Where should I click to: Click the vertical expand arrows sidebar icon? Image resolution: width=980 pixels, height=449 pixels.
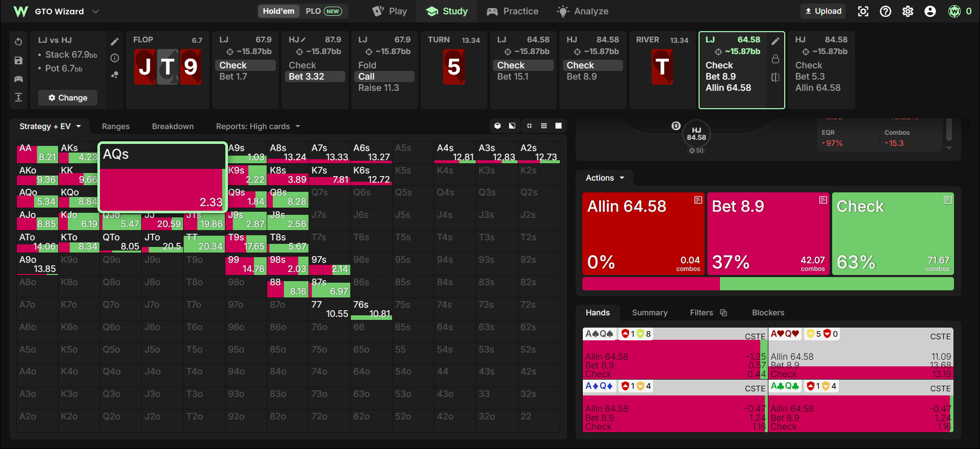point(18,97)
